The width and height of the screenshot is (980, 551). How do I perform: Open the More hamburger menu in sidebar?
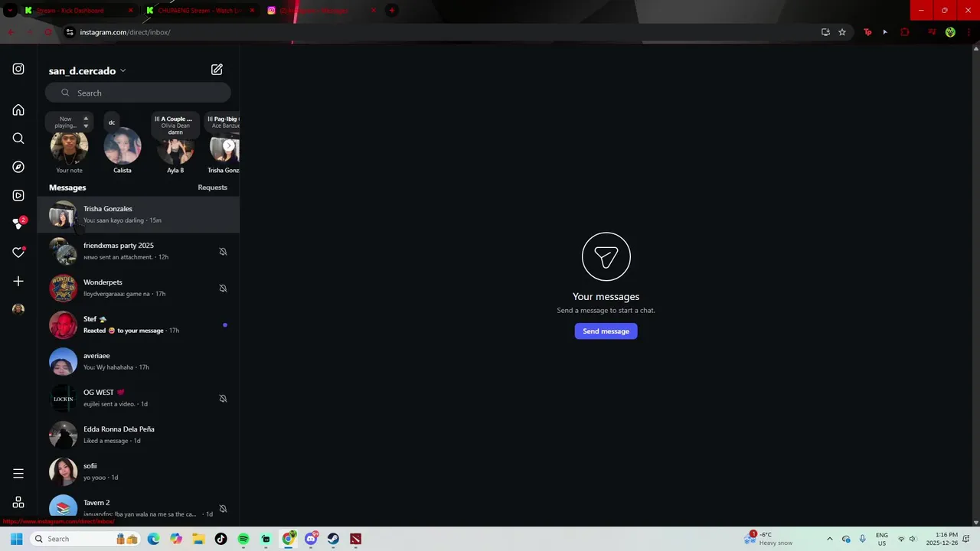click(18, 474)
